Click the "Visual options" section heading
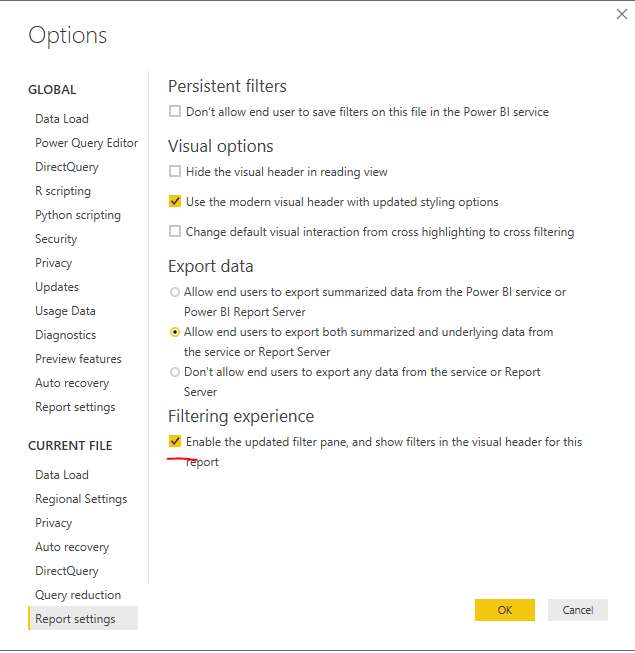 click(221, 146)
